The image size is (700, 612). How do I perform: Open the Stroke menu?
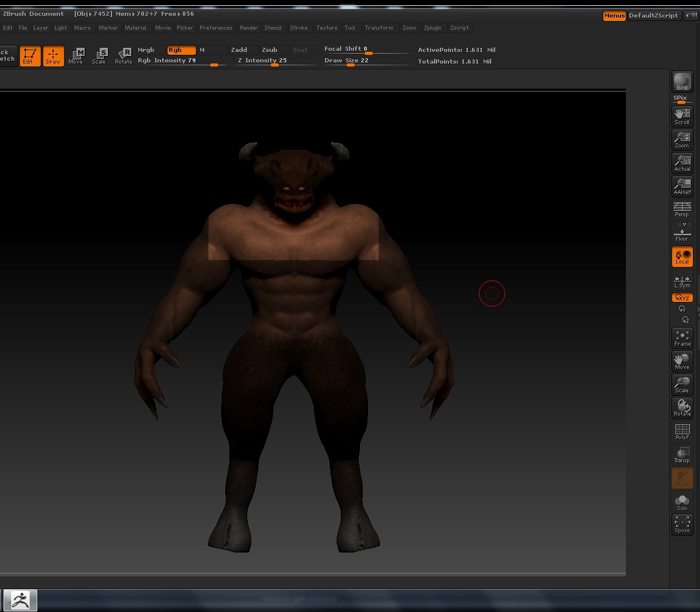point(299,28)
